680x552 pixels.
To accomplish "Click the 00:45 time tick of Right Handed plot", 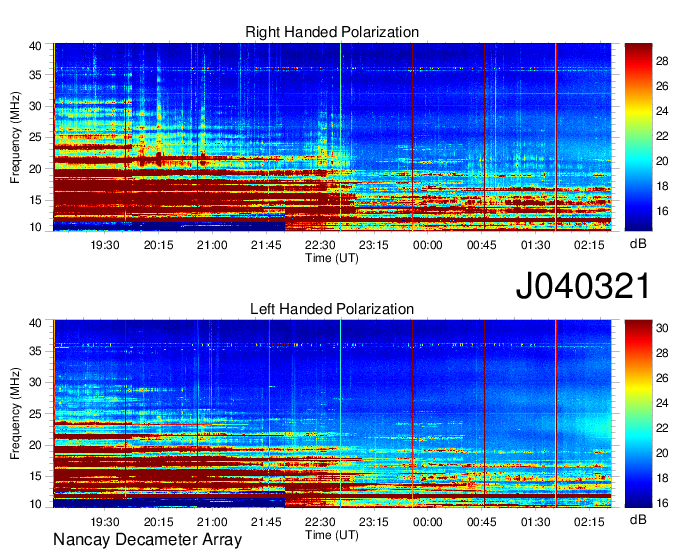I will click(481, 245).
